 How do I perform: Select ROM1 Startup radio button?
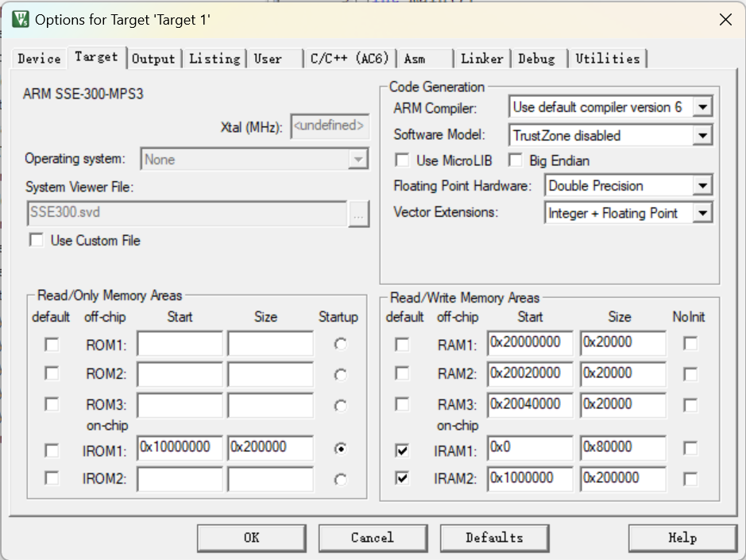340,344
